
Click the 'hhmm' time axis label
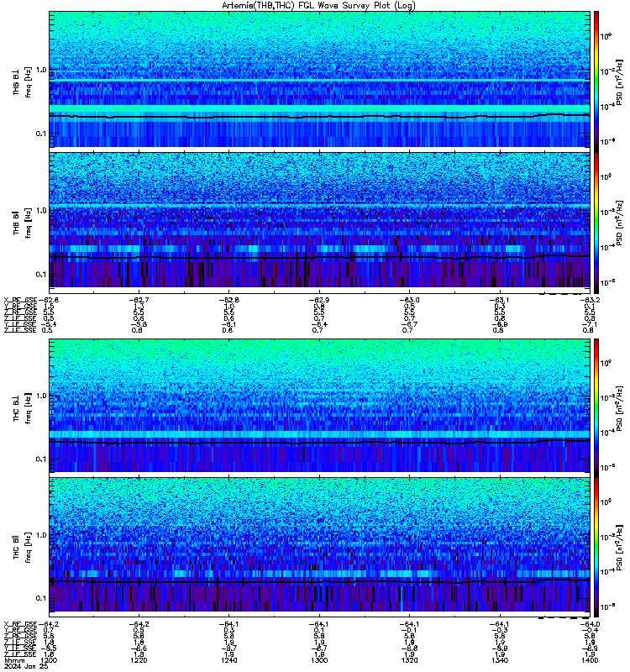click(x=13, y=660)
